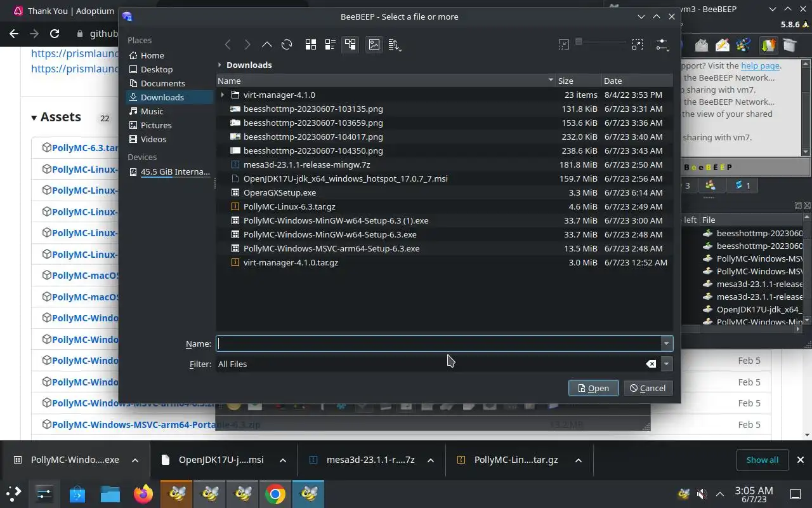Click BeeBEEP open envelope icon
The image size is (812, 508).
click(701, 45)
